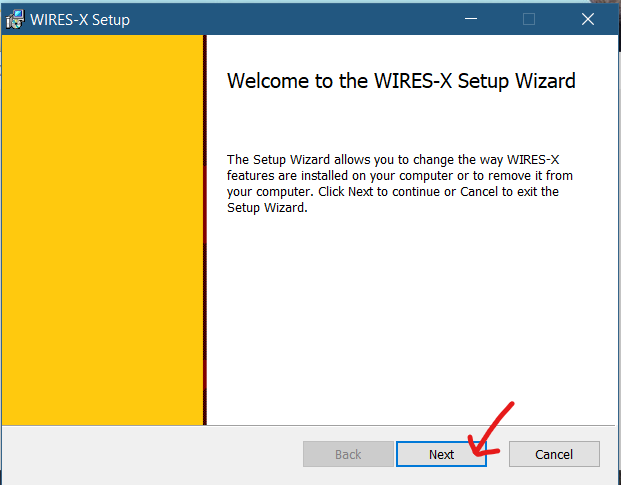
Task: Cancel the WIRES-X Setup Wizard
Action: click(x=554, y=454)
